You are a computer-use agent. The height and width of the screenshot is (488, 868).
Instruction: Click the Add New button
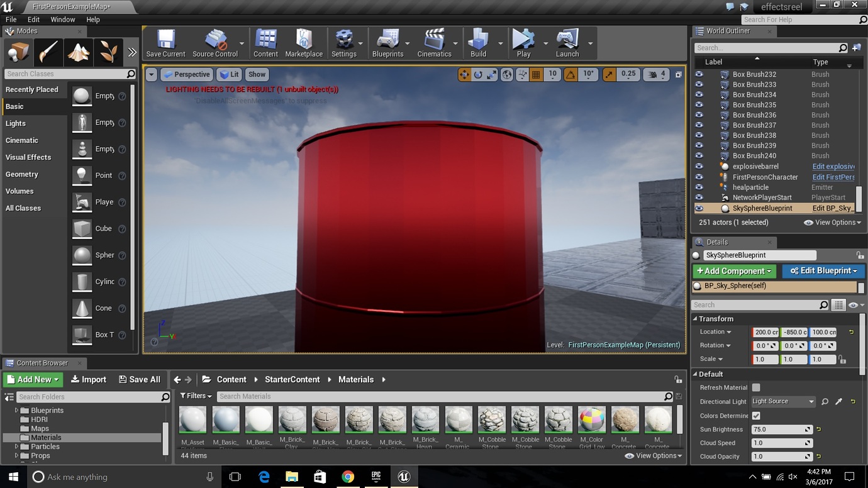pyautogui.click(x=33, y=379)
